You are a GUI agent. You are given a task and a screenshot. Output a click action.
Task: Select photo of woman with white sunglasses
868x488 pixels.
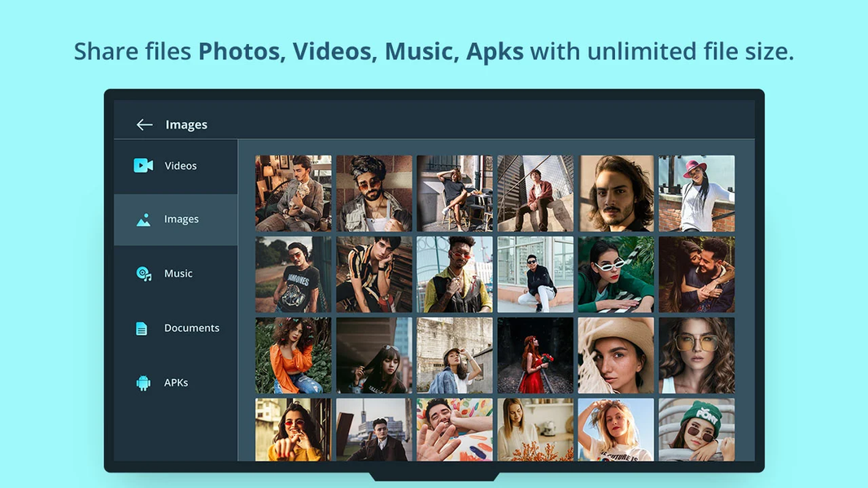point(616,274)
